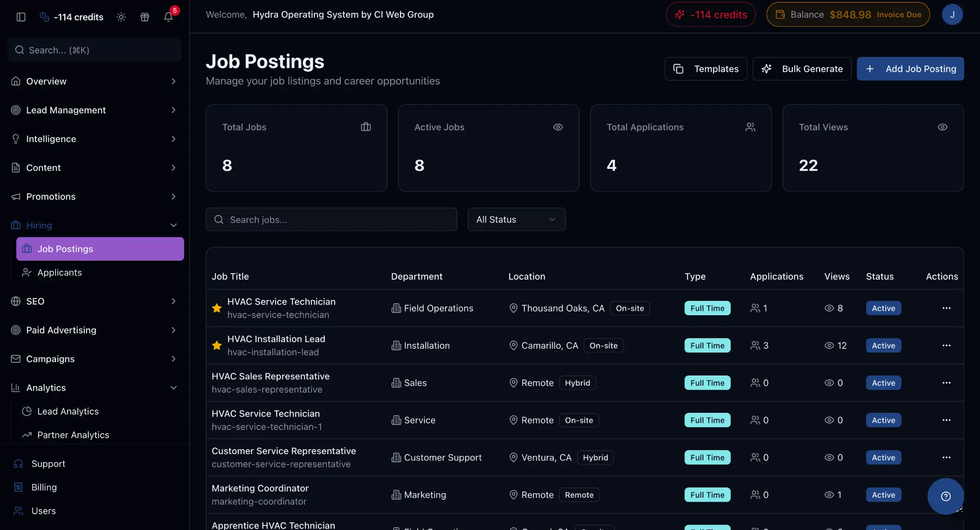Open the help question-mark button

(946, 497)
